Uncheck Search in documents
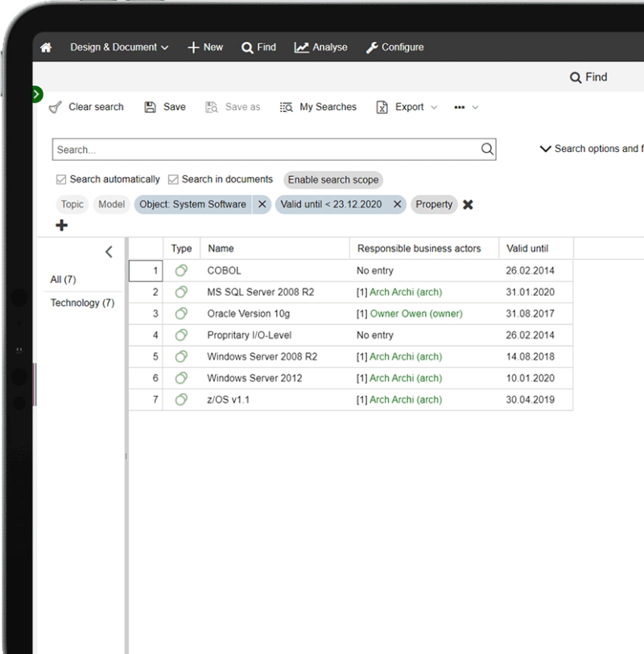The height and width of the screenshot is (654, 644). tap(172, 179)
